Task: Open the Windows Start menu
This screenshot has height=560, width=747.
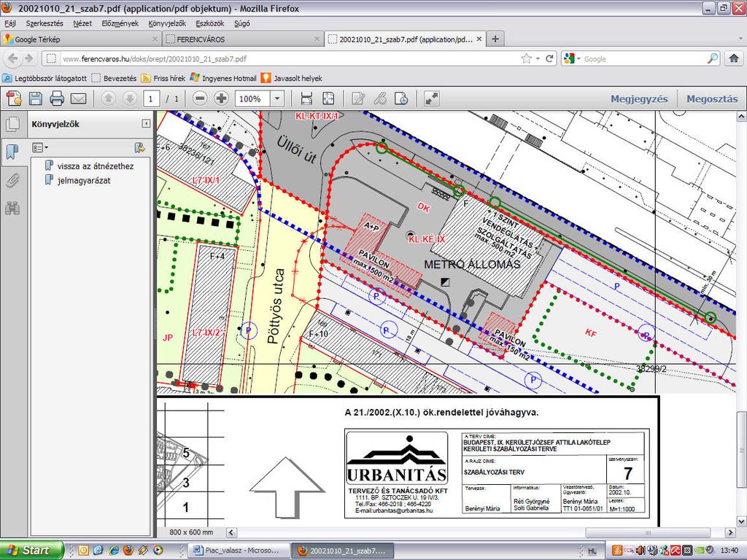Action: click(31, 551)
